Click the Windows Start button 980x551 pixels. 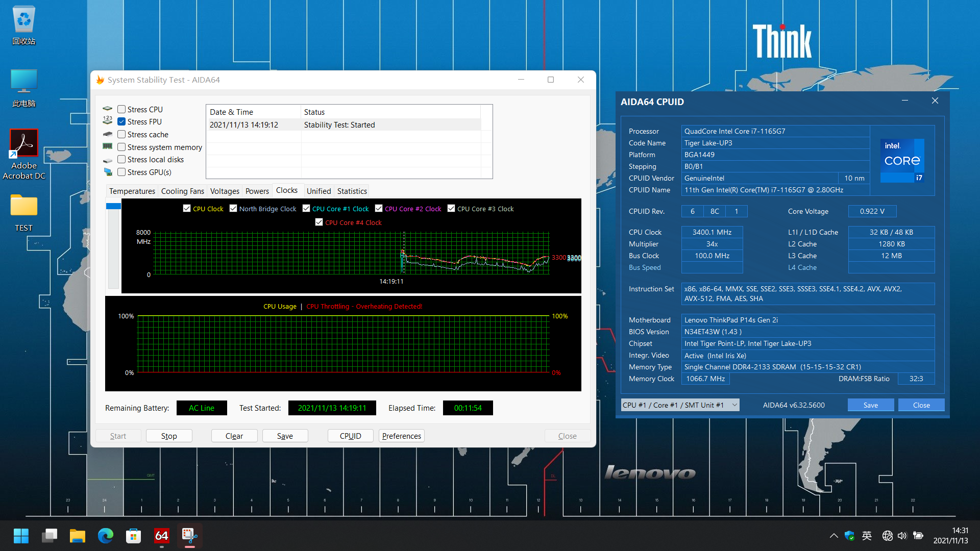21,536
